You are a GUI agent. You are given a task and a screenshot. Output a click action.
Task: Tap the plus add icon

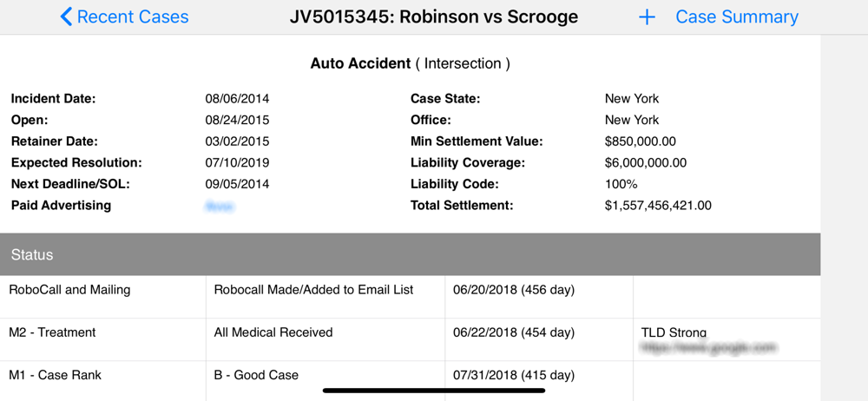point(647,17)
